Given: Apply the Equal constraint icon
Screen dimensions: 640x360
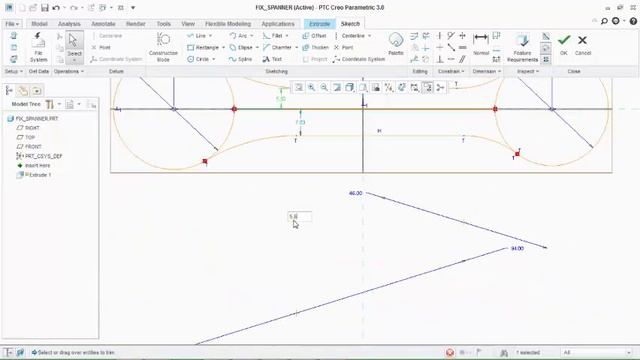Looking at the screenshot, I should (462, 48).
